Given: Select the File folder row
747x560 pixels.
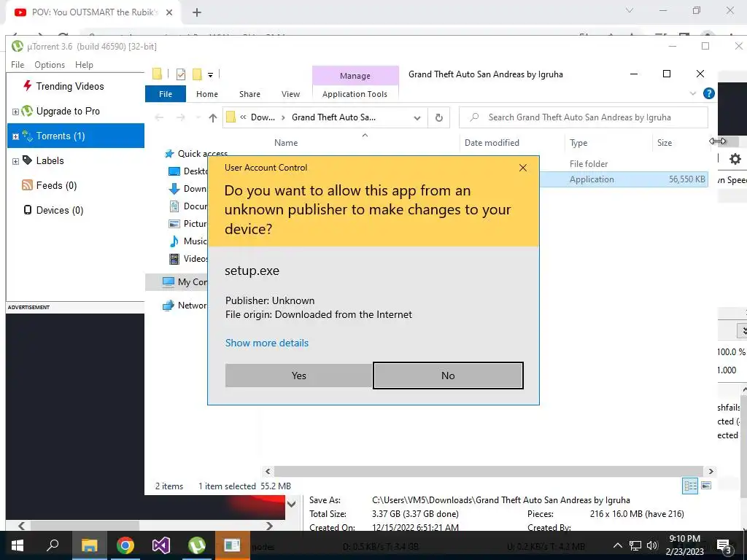Looking at the screenshot, I should (x=624, y=164).
